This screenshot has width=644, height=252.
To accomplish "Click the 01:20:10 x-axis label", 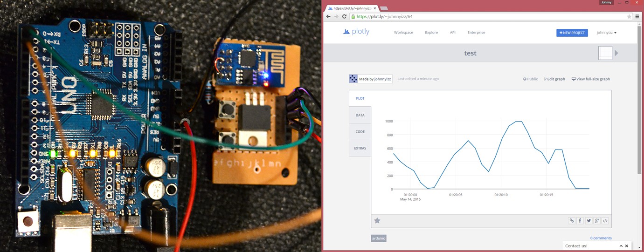I will (x=501, y=195).
